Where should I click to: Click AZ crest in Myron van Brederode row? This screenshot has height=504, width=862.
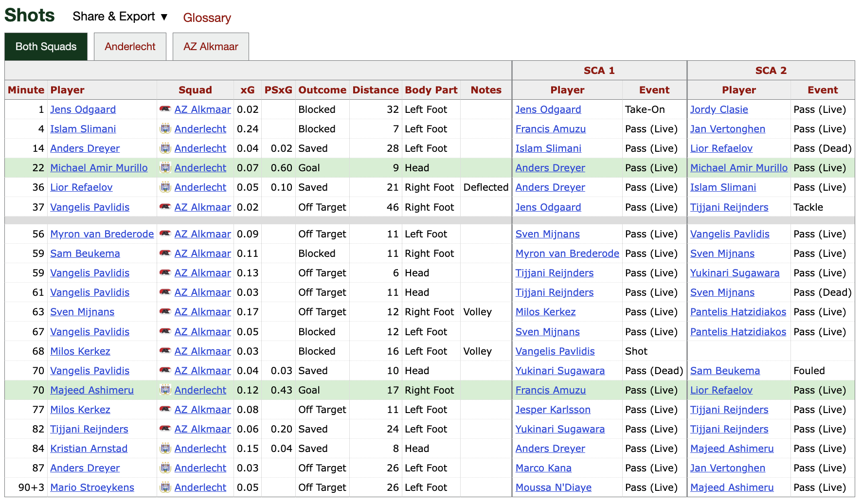[x=165, y=234]
